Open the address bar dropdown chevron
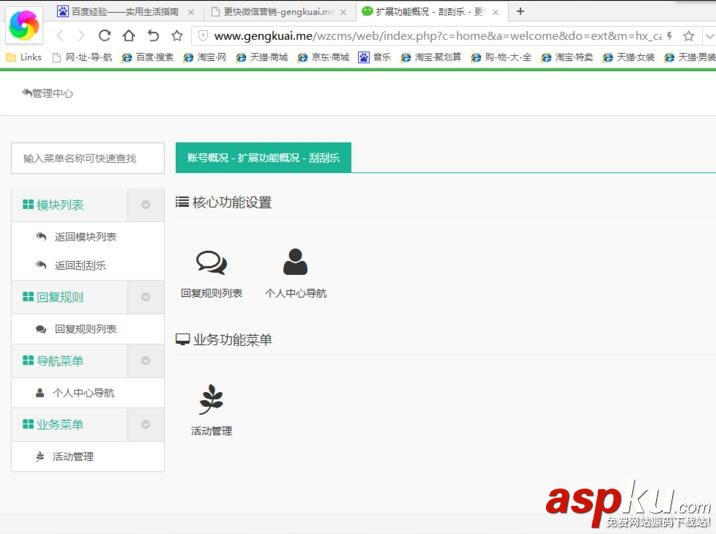Image resolution: width=716 pixels, height=534 pixels. click(709, 36)
